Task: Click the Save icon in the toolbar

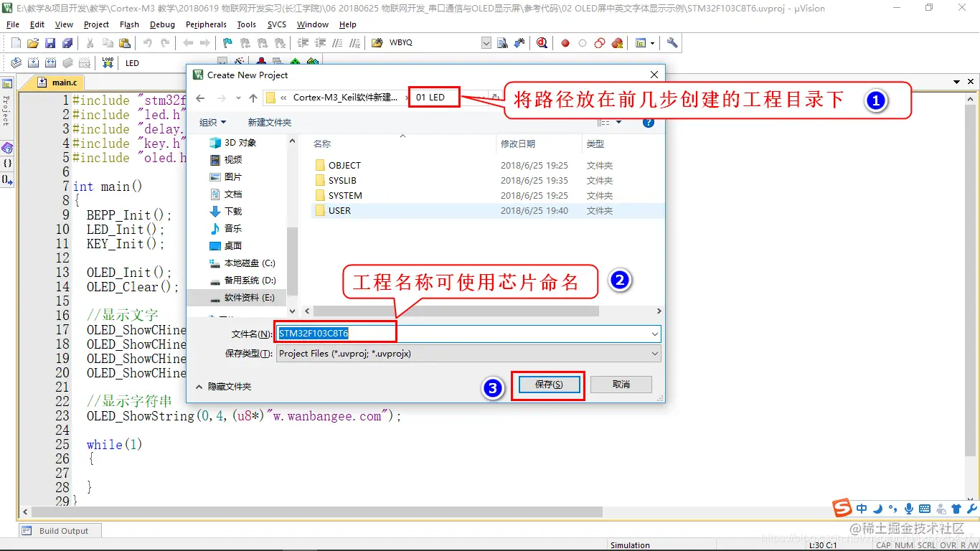Action: click(50, 43)
